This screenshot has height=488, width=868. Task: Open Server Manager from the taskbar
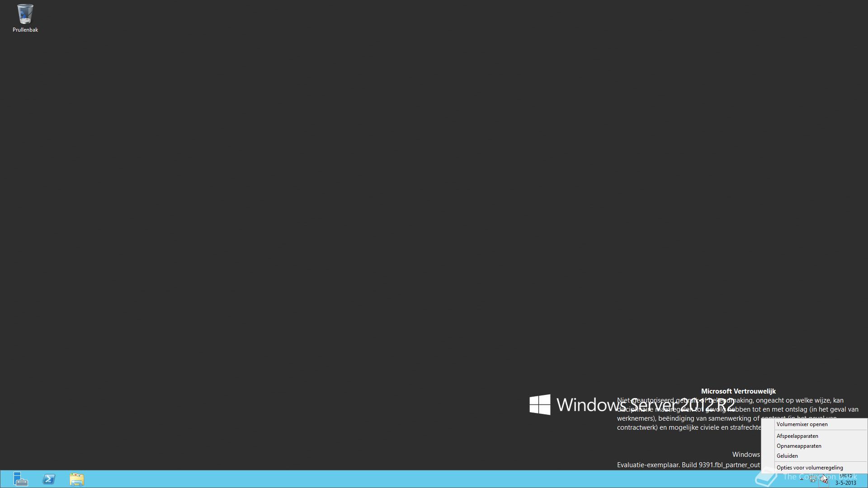20,479
